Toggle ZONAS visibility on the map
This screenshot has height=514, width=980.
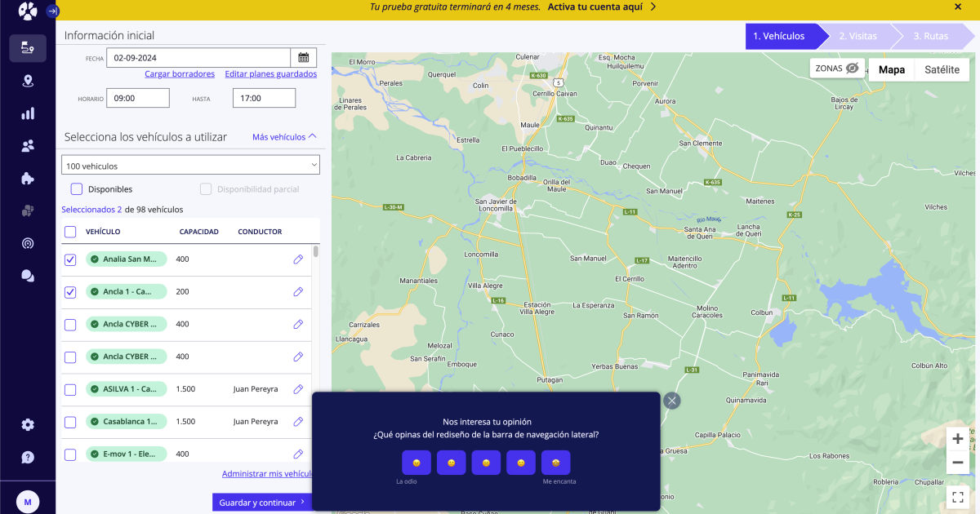pyautogui.click(x=835, y=69)
